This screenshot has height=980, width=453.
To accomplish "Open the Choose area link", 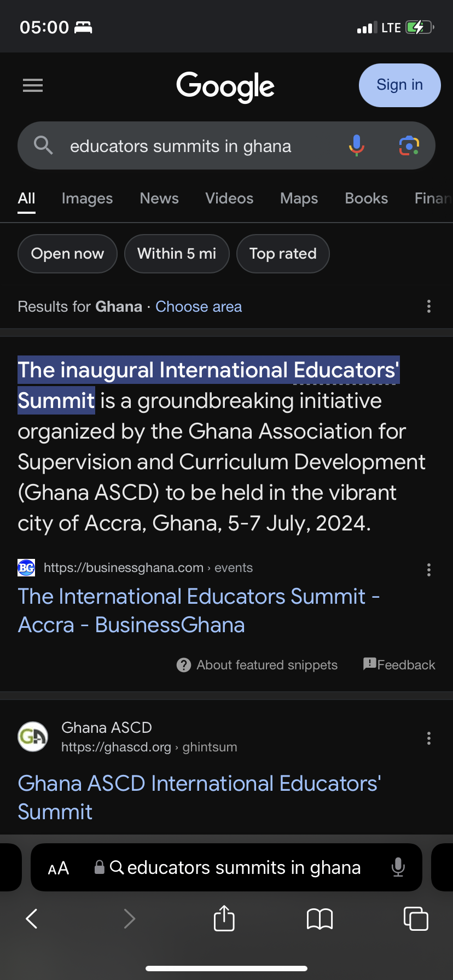I will pyautogui.click(x=199, y=307).
